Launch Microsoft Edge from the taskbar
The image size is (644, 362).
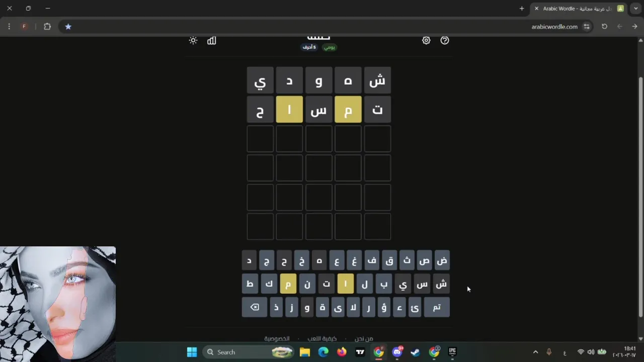coord(323,352)
